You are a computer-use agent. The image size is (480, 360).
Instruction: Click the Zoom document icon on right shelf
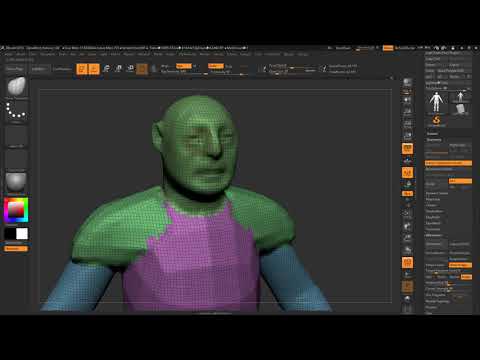(407, 112)
